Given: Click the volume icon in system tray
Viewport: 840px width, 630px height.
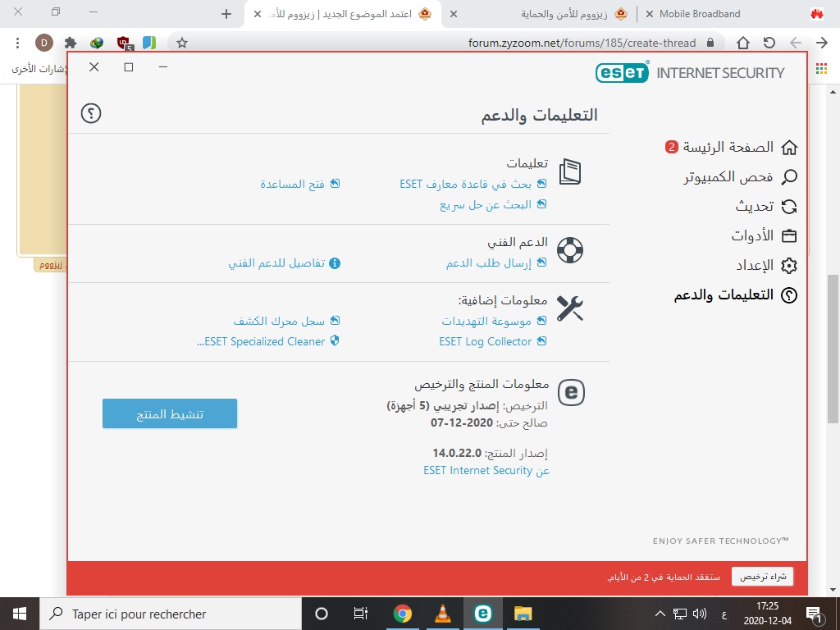Looking at the screenshot, I should tap(700, 614).
